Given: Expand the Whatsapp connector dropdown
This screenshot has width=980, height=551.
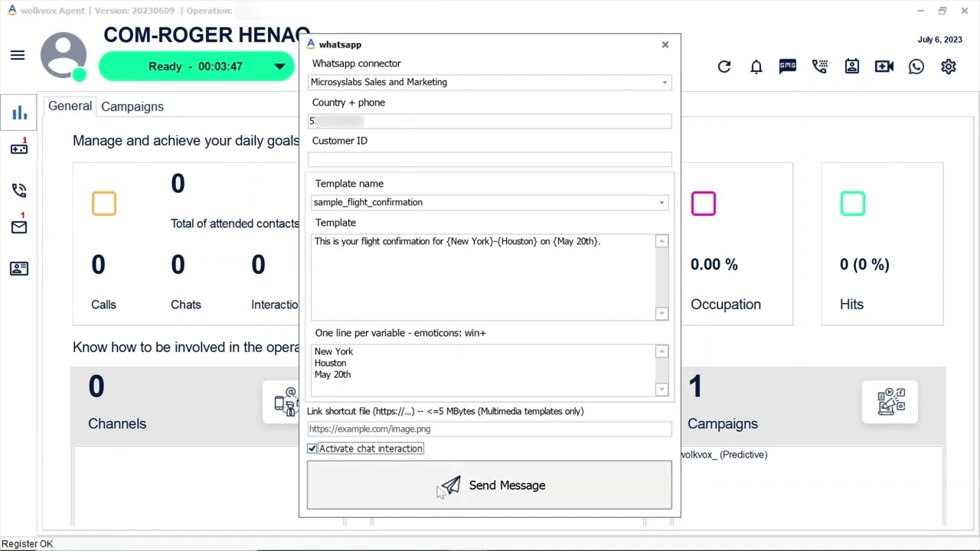Looking at the screenshot, I should click(x=664, y=82).
